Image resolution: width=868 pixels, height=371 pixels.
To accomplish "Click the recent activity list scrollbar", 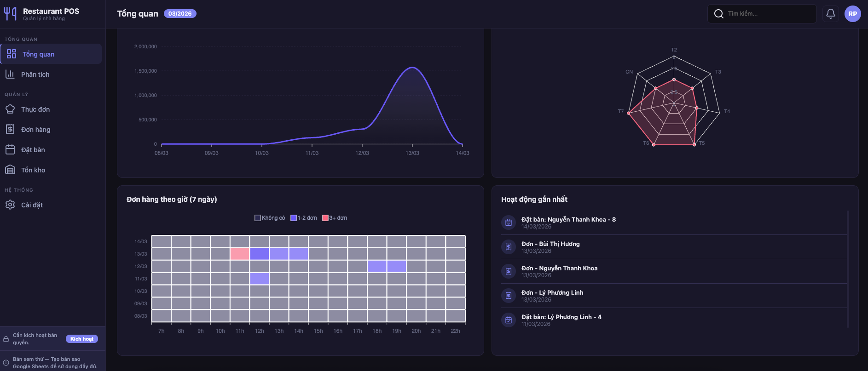I will (x=848, y=269).
